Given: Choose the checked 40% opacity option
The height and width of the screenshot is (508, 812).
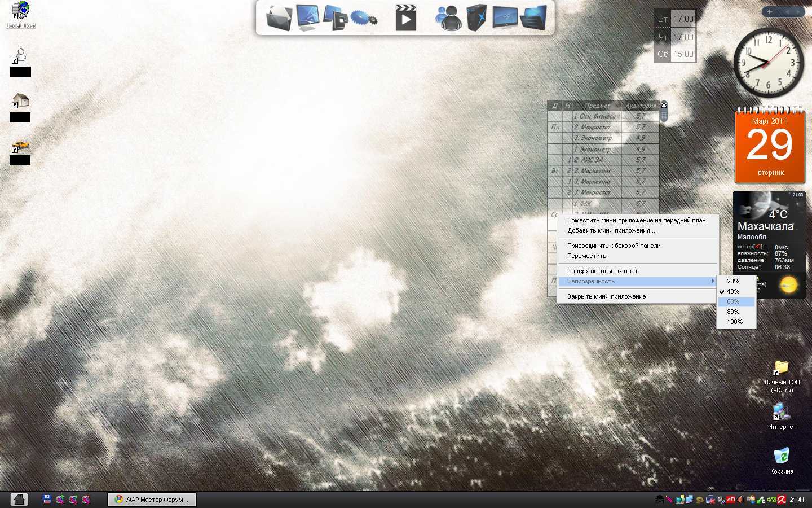Looking at the screenshot, I should click(x=733, y=291).
